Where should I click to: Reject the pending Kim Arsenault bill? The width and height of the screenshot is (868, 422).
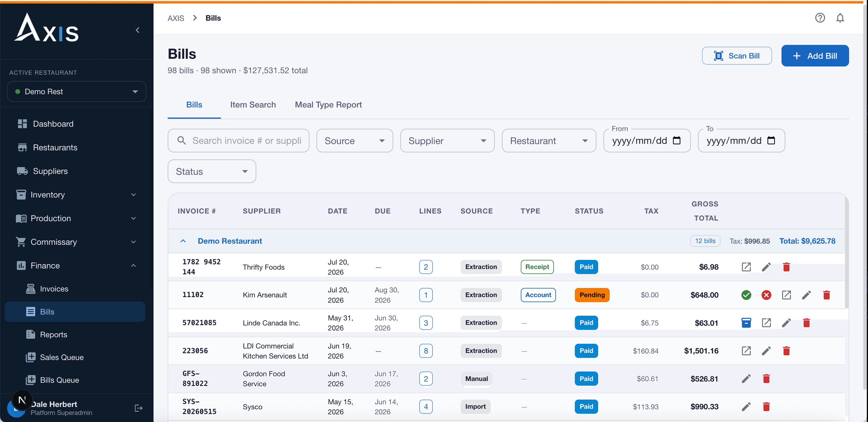766,295
